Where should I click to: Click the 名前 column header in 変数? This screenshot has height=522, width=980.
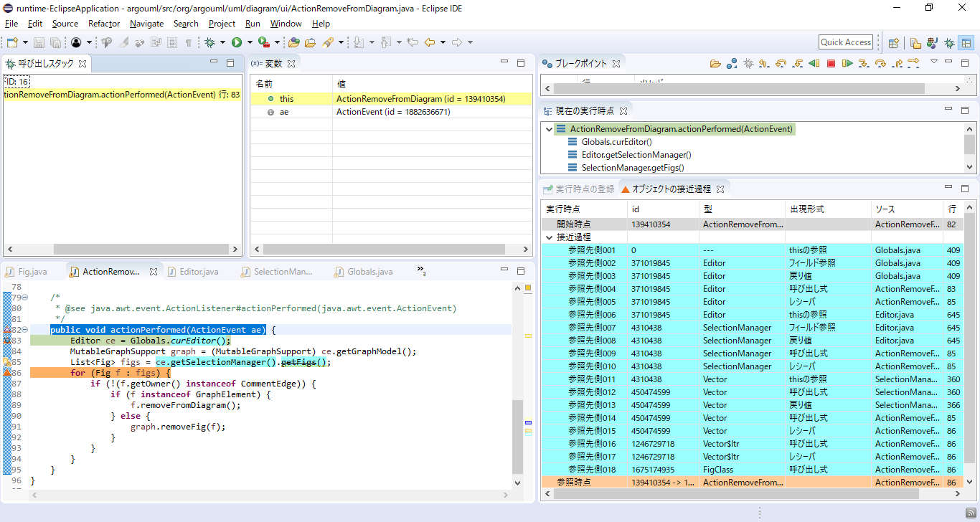tap(291, 84)
